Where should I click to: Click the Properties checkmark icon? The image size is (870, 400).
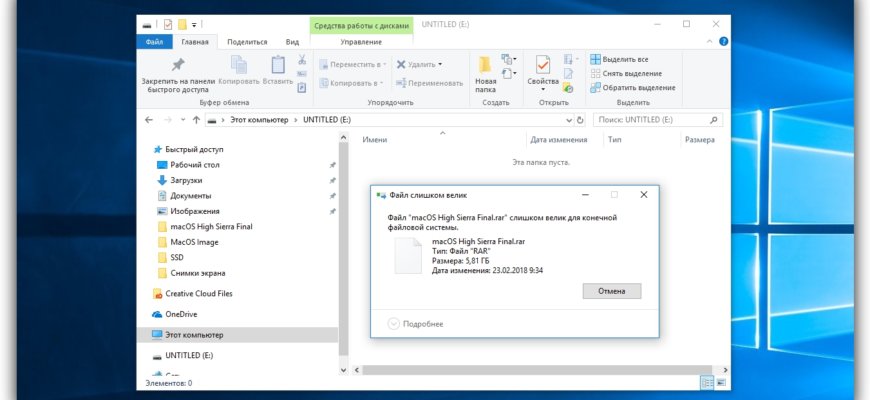[543, 65]
